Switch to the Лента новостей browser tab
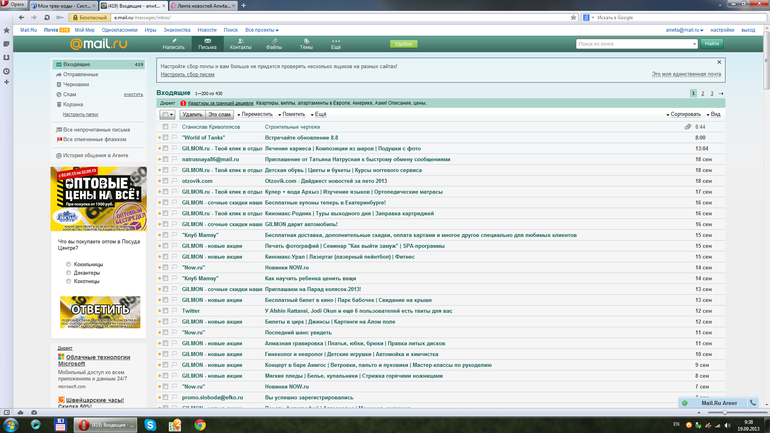 pyautogui.click(x=202, y=5)
